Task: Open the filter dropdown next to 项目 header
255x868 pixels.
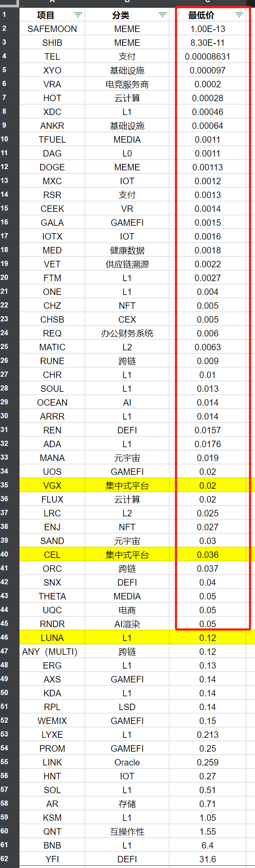Action: [77, 14]
